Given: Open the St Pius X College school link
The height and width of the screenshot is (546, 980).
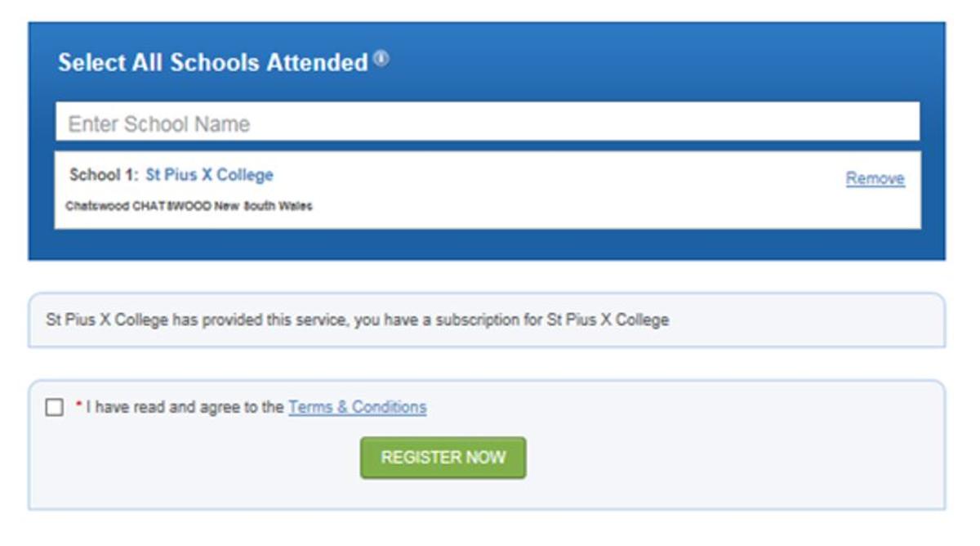Looking at the screenshot, I should pos(209,175).
